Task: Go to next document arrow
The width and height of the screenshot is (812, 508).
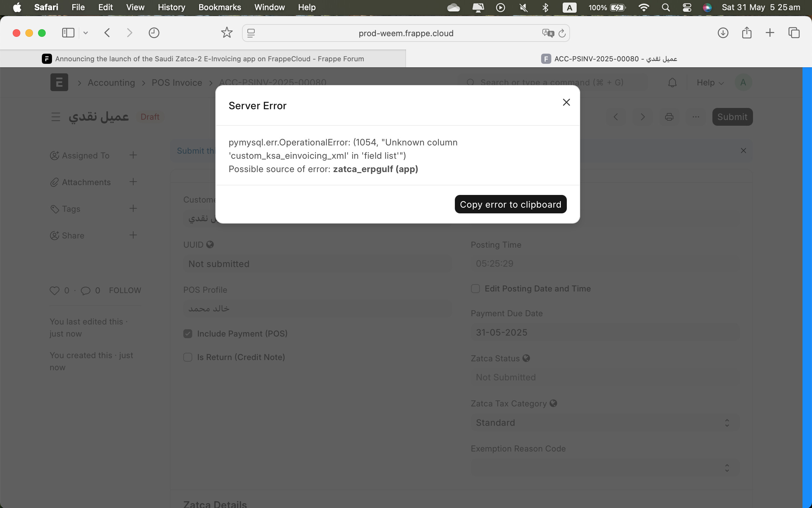Action: (643, 117)
